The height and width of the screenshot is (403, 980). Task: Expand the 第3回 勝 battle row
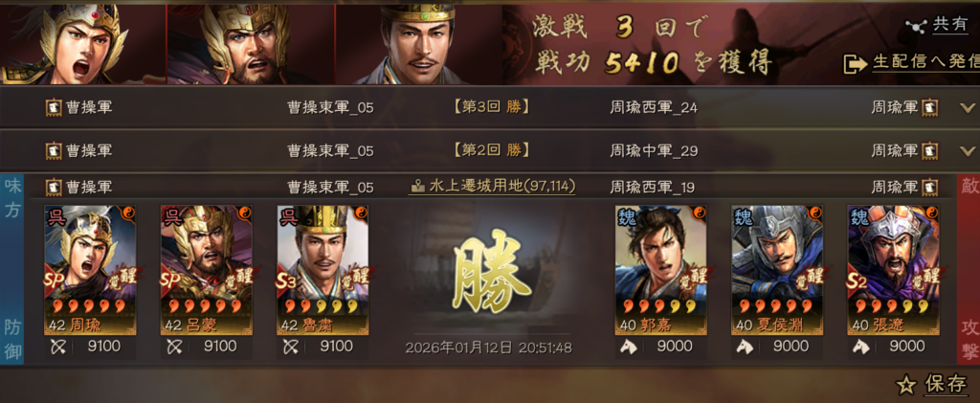[967, 107]
